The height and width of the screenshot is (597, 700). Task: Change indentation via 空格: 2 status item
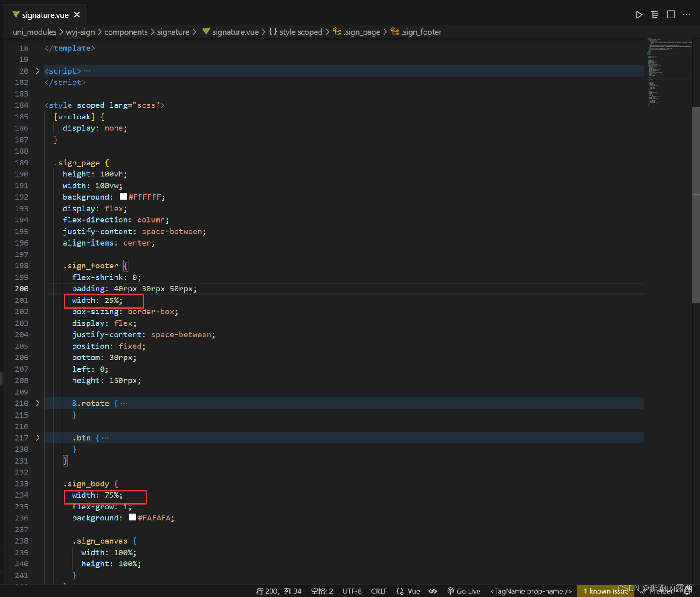pos(322,591)
